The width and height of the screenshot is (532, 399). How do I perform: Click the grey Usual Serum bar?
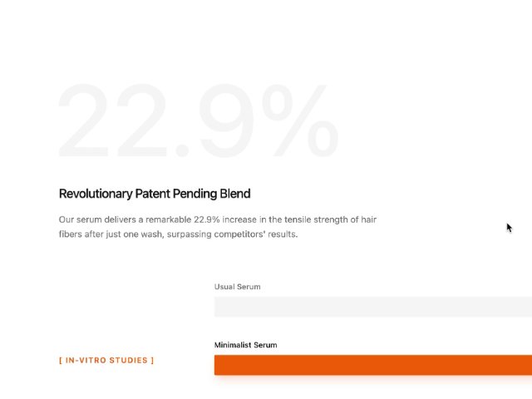click(372, 307)
